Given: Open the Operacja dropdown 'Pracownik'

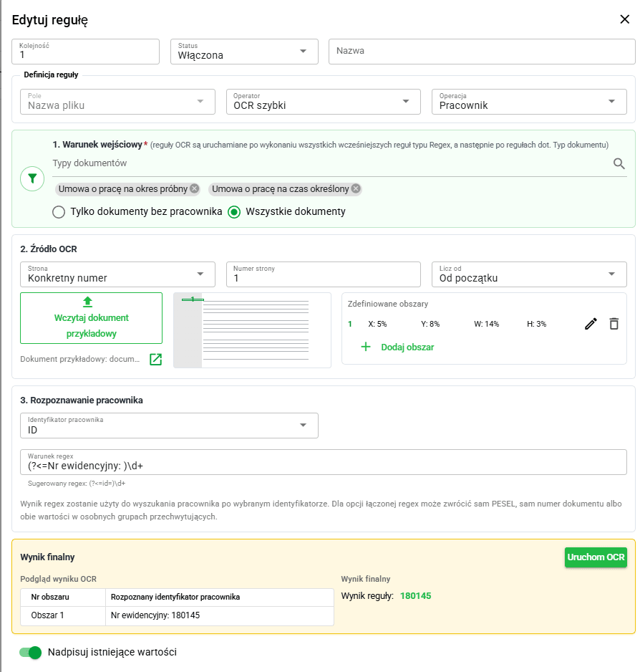Looking at the screenshot, I should (x=529, y=102).
